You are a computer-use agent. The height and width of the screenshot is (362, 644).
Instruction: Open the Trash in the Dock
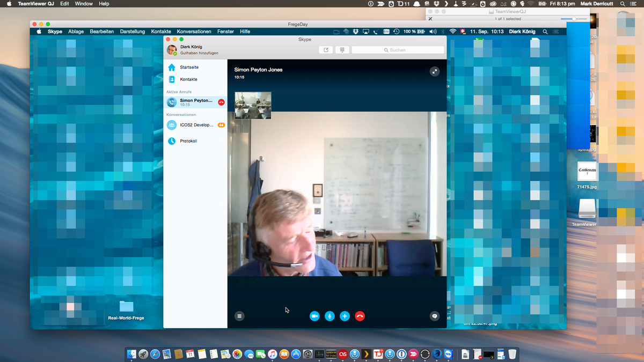pyautogui.click(x=513, y=354)
